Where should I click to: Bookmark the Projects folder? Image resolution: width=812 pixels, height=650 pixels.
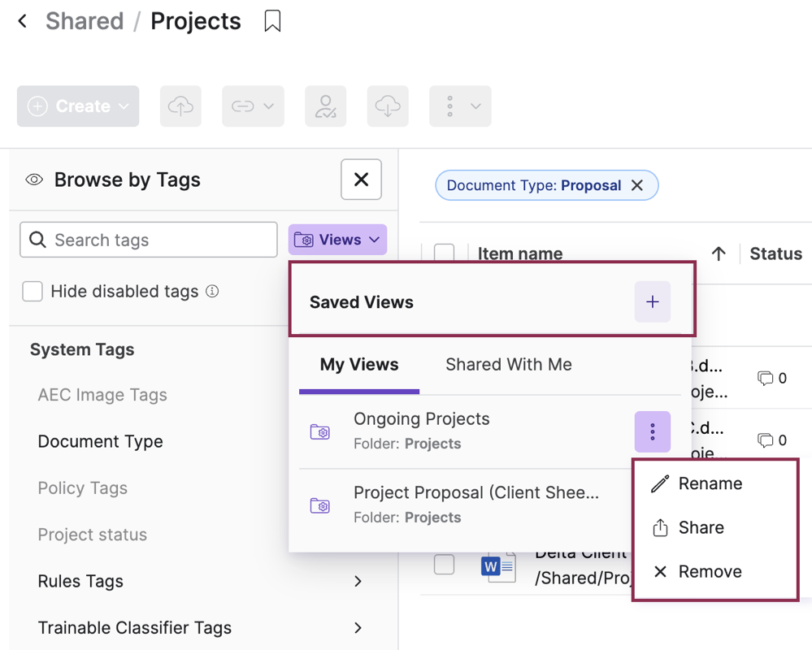coord(272,21)
